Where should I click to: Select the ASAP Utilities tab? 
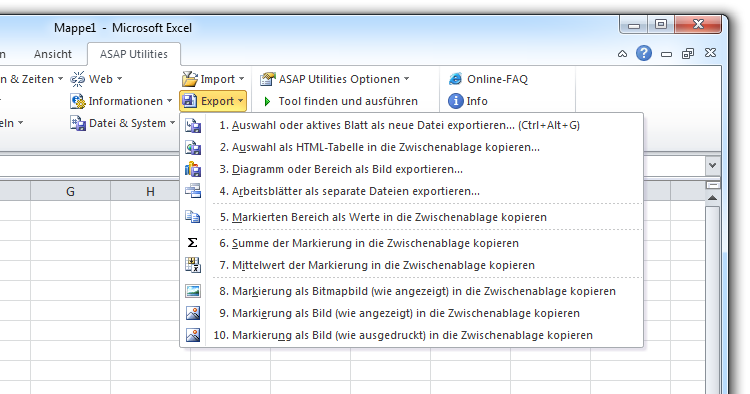click(134, 54)
